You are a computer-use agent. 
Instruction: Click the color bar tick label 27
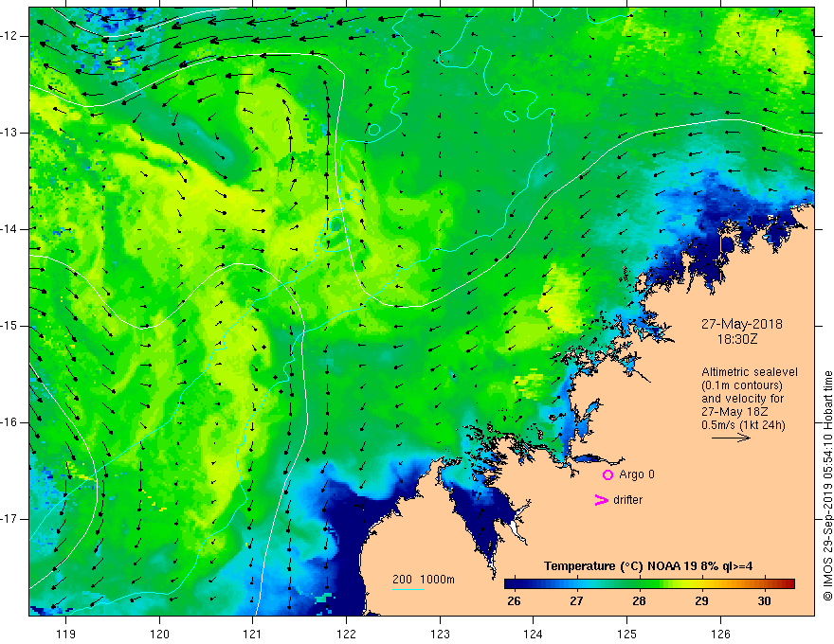tap(576, 601)
